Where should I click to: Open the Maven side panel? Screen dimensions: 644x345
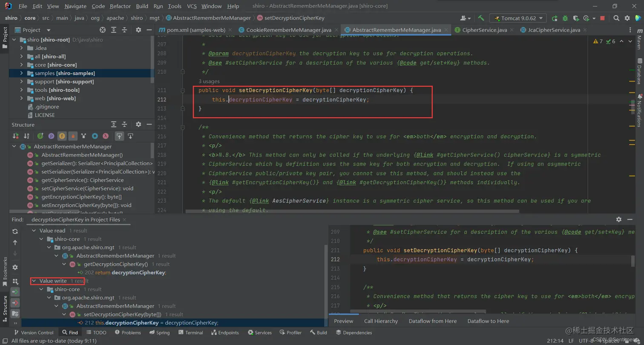pyautogui.click(x=639, y=39)
